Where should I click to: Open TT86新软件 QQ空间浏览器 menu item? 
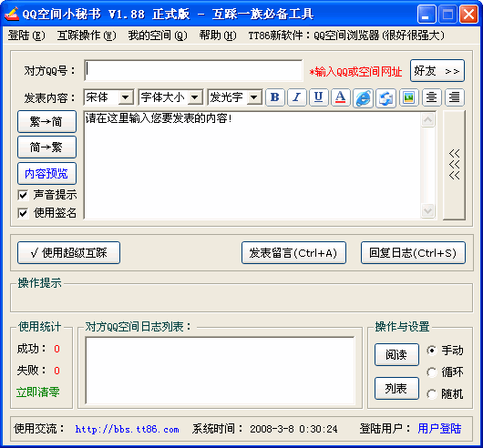tap(346, 36)
